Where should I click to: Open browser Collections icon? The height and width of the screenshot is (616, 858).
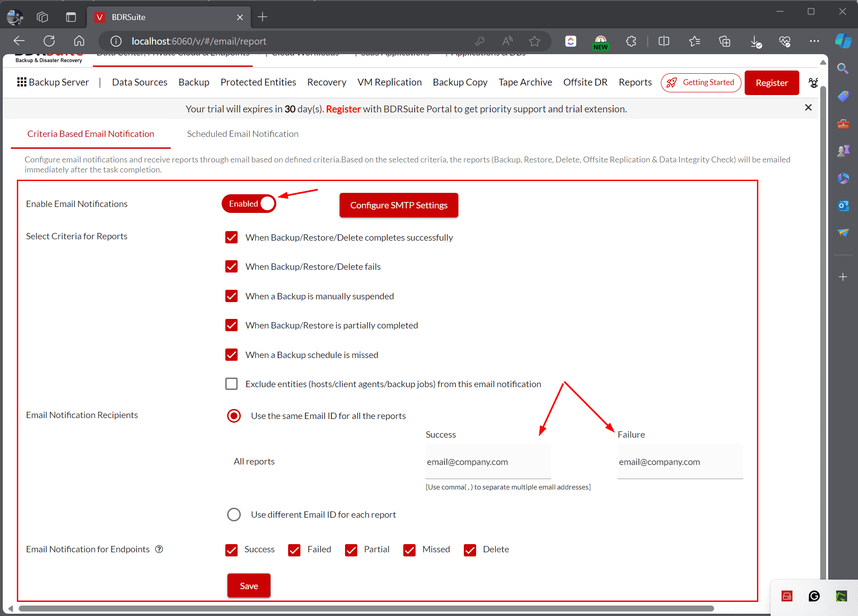(724, 41)
